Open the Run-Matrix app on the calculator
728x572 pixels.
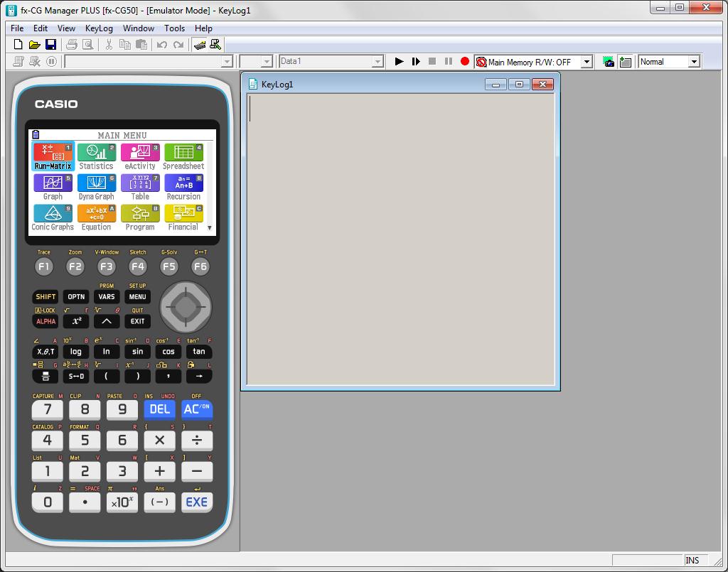point(52,151)
